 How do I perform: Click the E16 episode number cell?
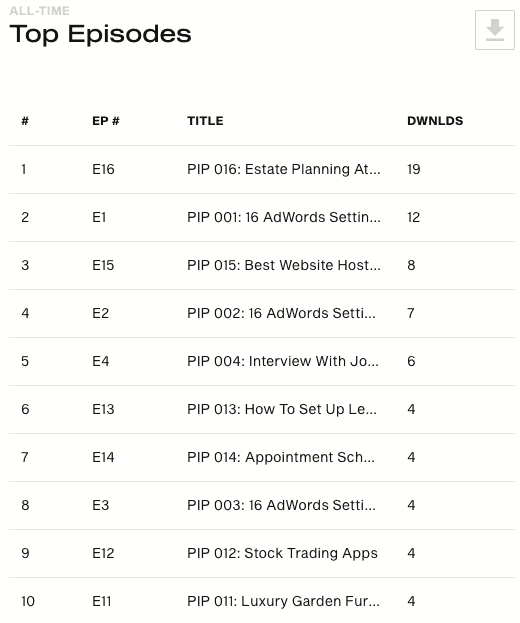[x=103, y=169]
